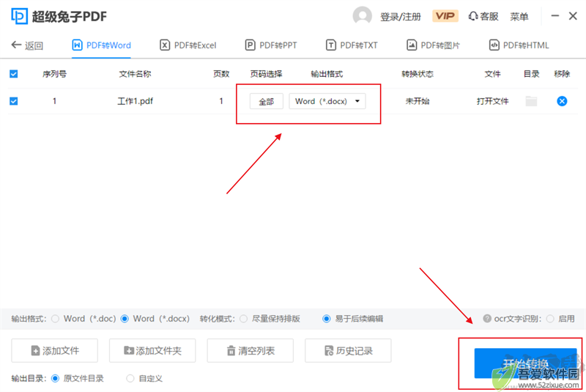Switch to PDF转PPT tab
This screenshot has height=392, width=586.
pyautogui.click(x=271, y=45)
